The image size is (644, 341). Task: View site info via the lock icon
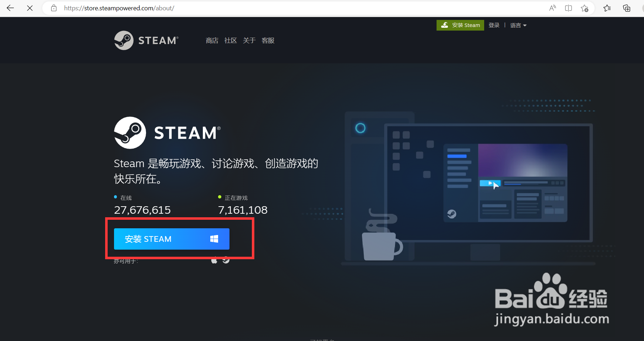(x=54, y=8)
